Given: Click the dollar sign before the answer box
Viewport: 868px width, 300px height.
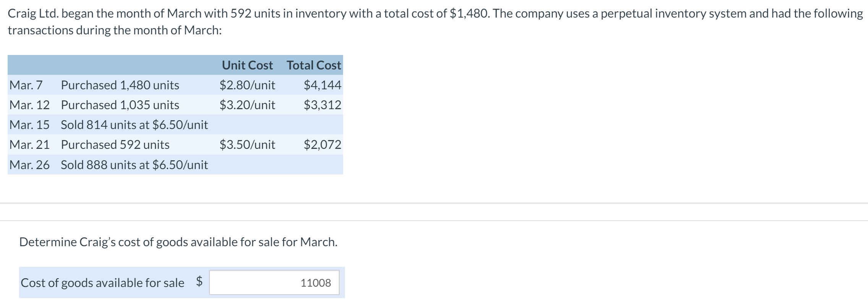Looking at the screenshot, I should 199,281.
